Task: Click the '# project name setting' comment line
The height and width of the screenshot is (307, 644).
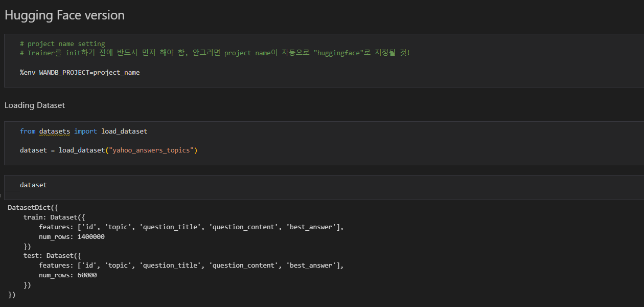Action: click(x=62, y=44)
